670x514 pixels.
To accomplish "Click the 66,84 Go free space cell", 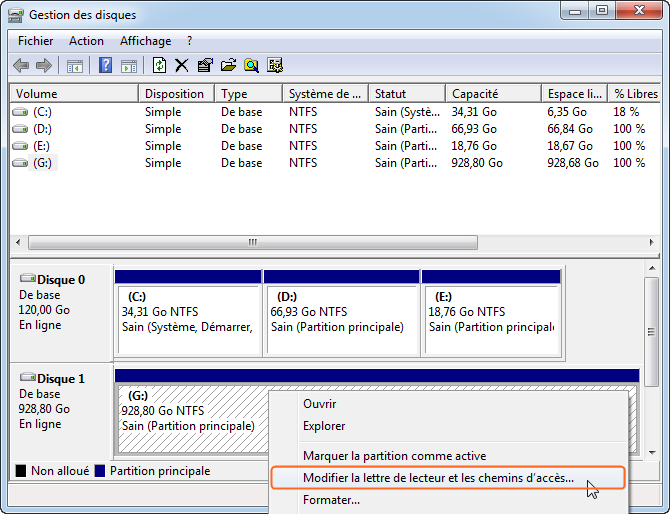I will tap(570, 129).
